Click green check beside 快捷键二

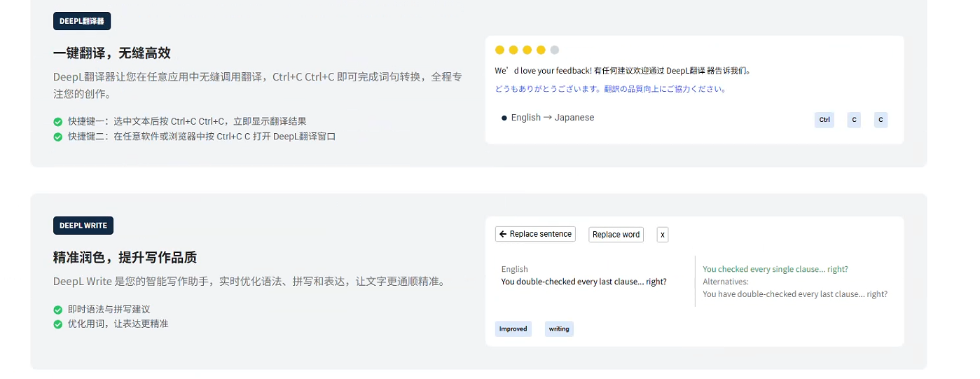click(58, 137)
